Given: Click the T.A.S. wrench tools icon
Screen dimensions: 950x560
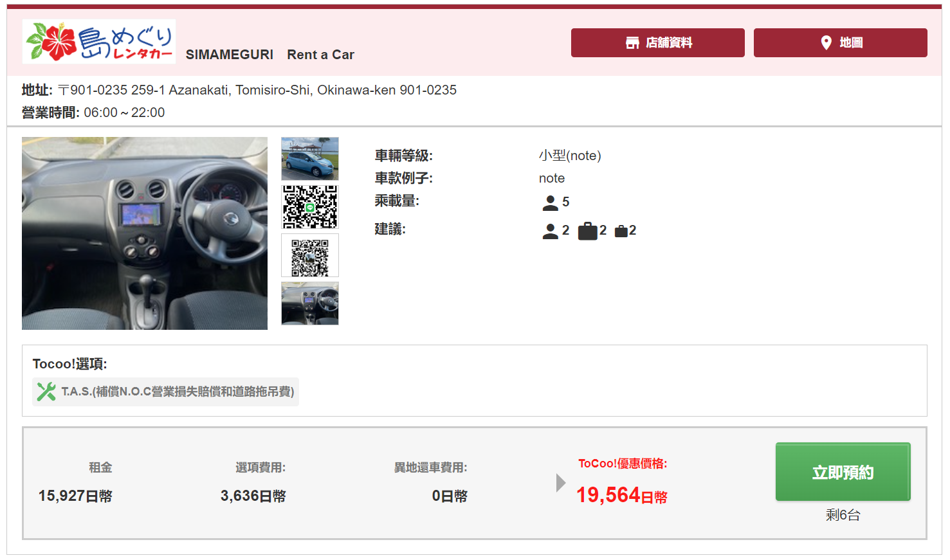Looking at the screenshot, I should tap(46, 392).
